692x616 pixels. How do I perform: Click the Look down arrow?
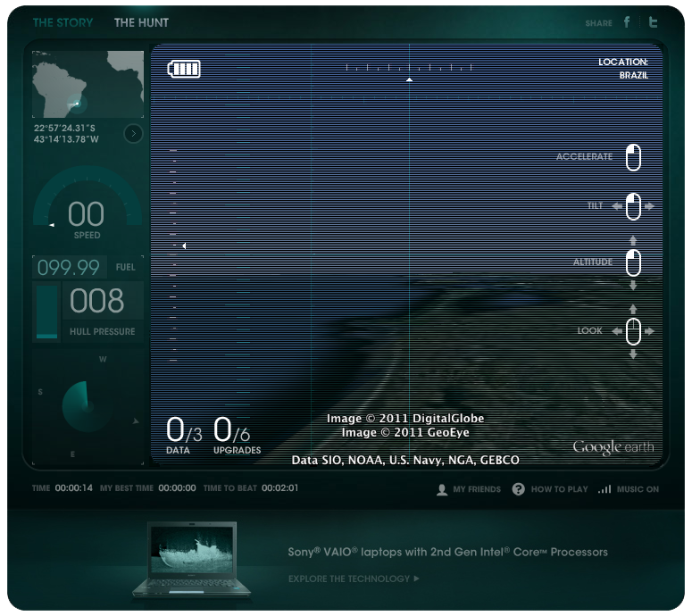[x=633, y=354]
